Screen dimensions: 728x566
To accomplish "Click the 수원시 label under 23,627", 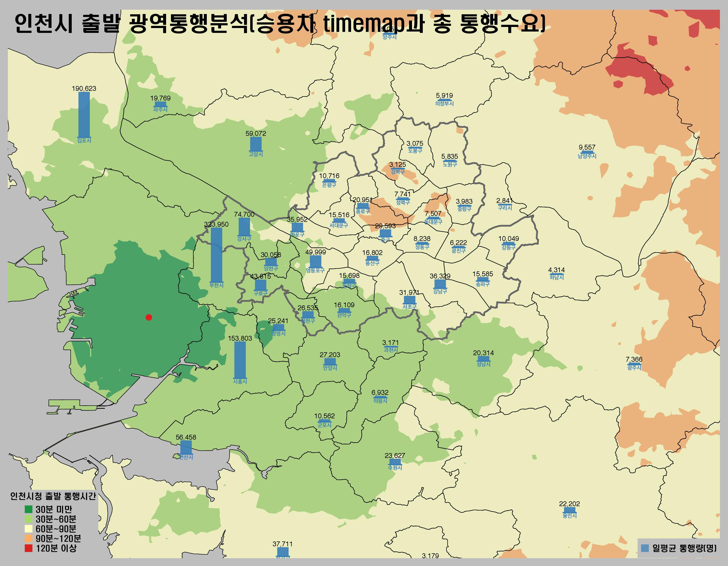I will tap(395, 467).
